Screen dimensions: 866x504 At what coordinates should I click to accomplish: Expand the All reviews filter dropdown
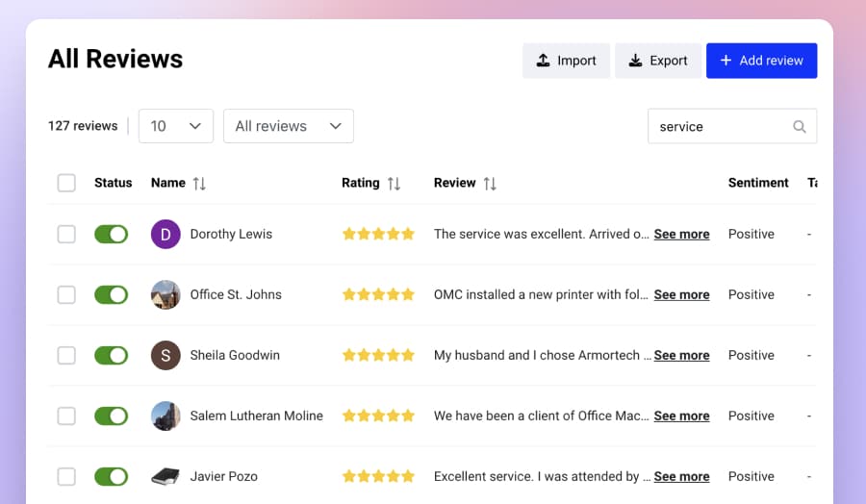(288, 126)
